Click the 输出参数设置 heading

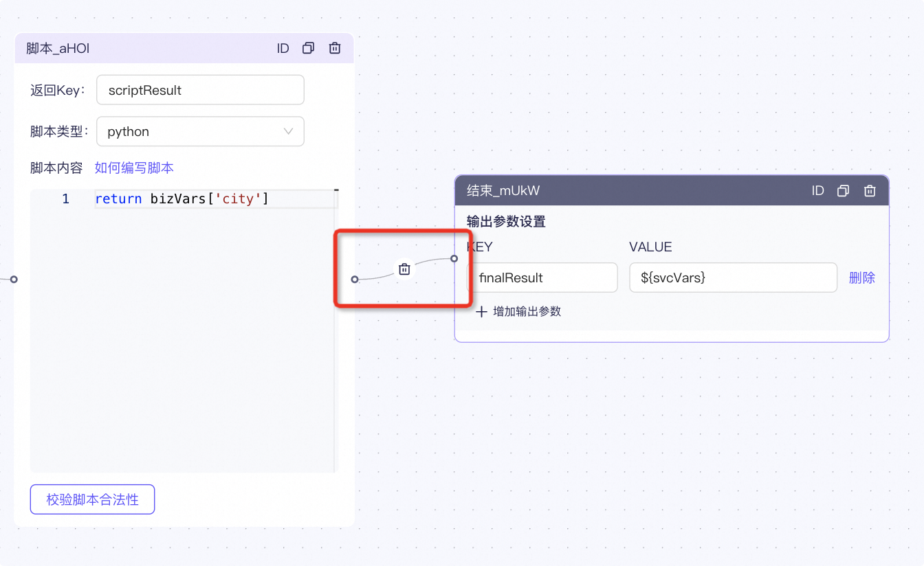506,222
